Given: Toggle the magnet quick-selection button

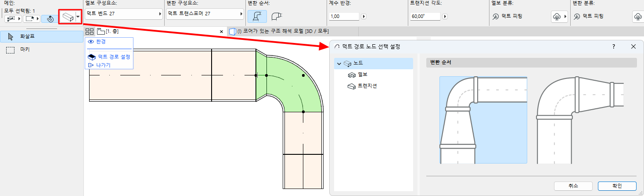Looking at the screenshot, I should (50, 19).
